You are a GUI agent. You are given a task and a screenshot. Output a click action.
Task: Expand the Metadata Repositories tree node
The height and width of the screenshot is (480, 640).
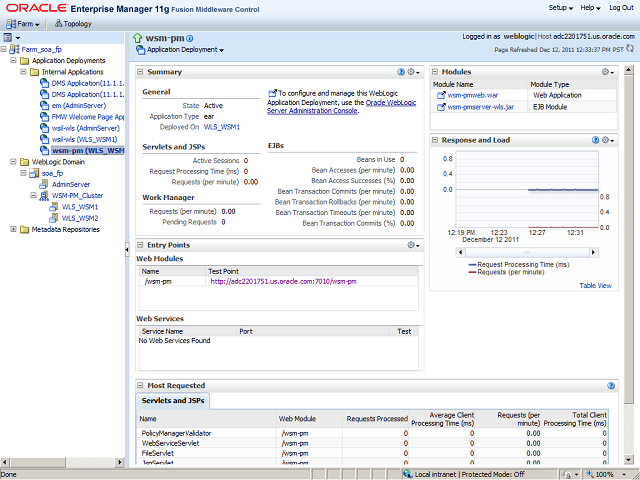[x=12, y=229]
